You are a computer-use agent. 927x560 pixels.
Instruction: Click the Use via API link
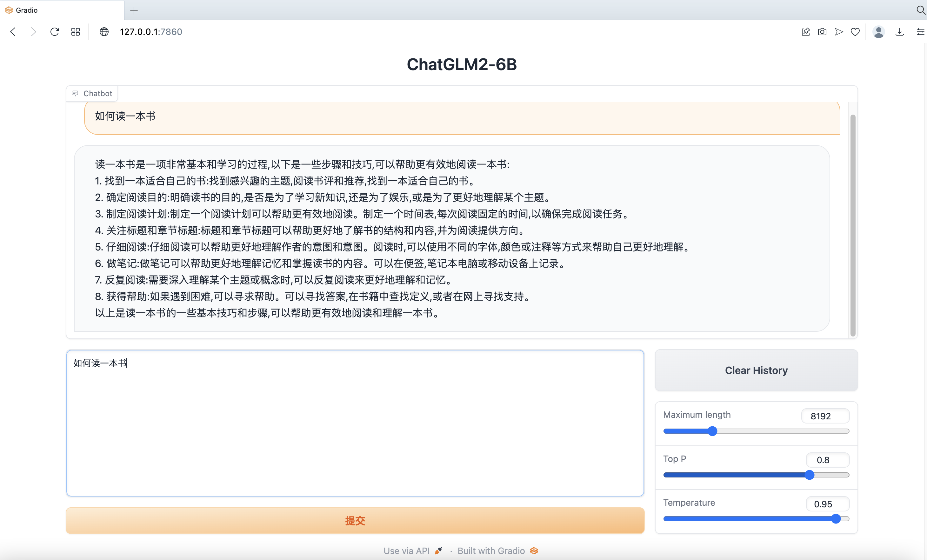[407, 550]
